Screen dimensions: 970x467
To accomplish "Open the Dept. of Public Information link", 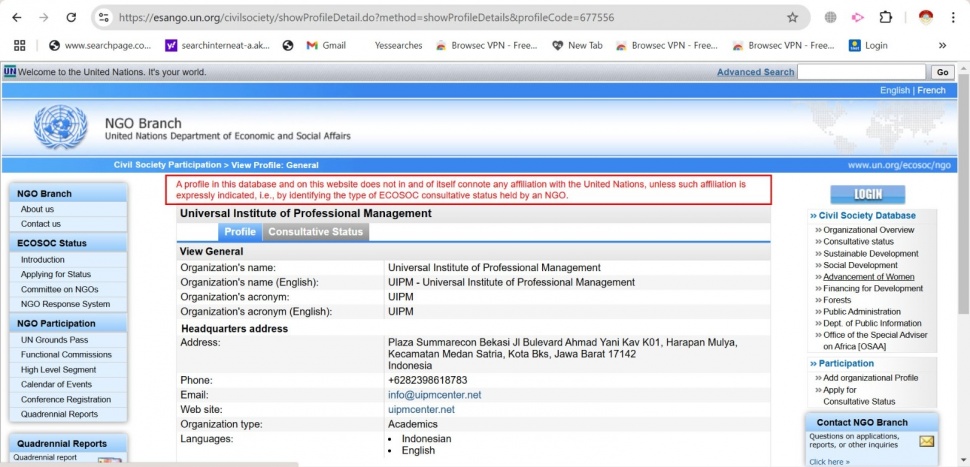I will (872, 323).
